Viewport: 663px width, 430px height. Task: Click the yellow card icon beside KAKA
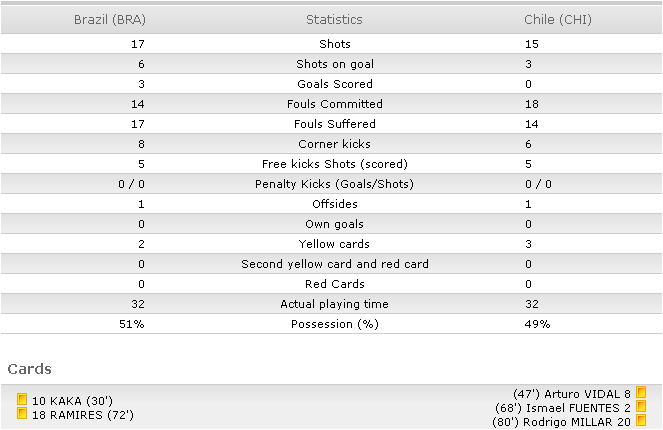pyautogui.click(x=22, y=399)
